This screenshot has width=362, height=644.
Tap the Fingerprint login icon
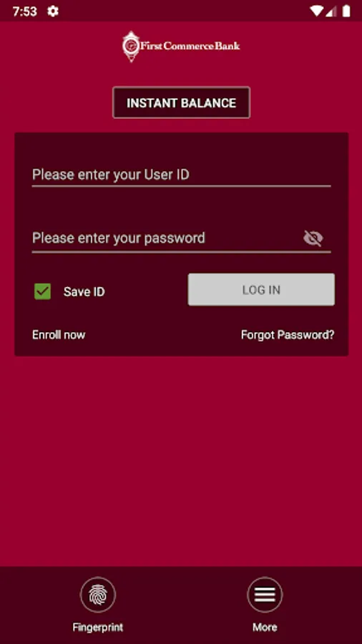coord(98,595)
